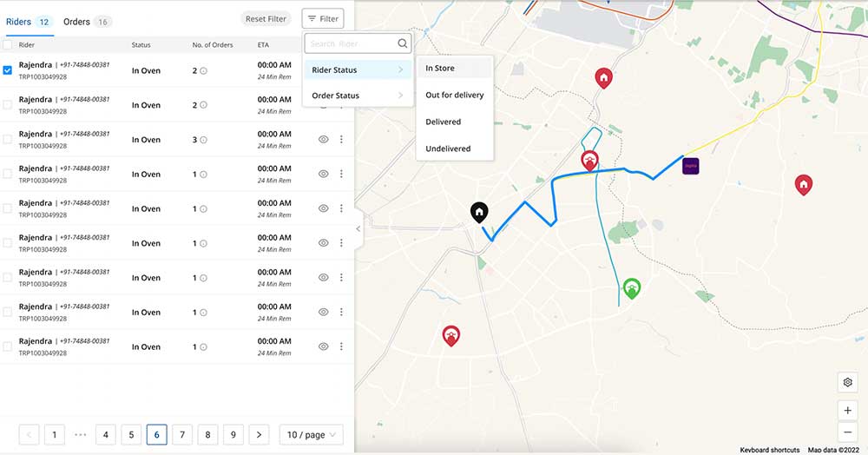
Task: Collapse the rider list panel arrow
Action: [x=358, y=228]
